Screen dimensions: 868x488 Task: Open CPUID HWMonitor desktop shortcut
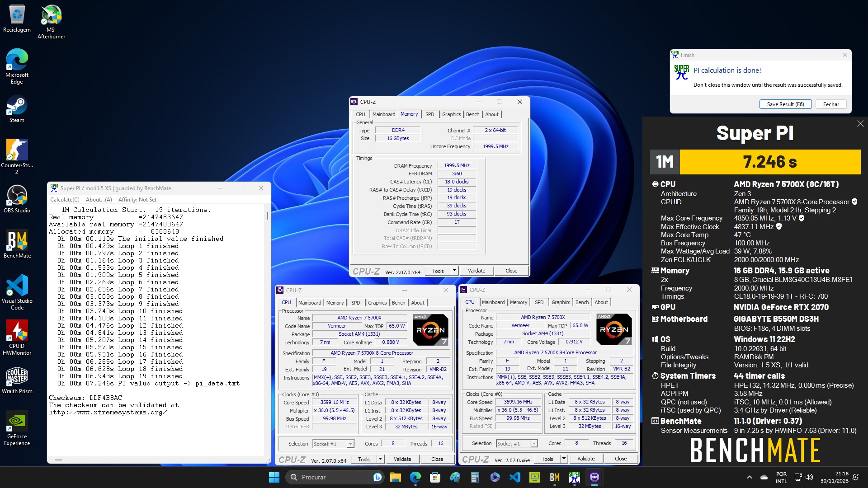pos(17,338)
